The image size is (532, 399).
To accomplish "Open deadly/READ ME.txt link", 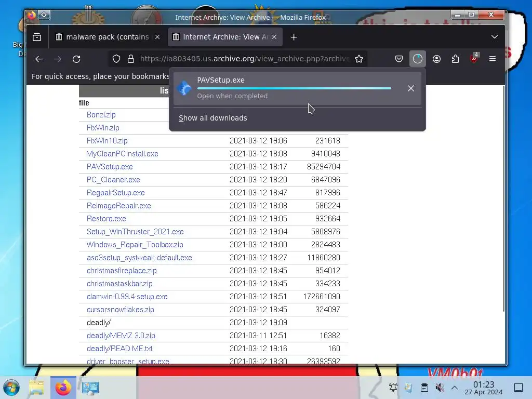I will tap(120, 349).
